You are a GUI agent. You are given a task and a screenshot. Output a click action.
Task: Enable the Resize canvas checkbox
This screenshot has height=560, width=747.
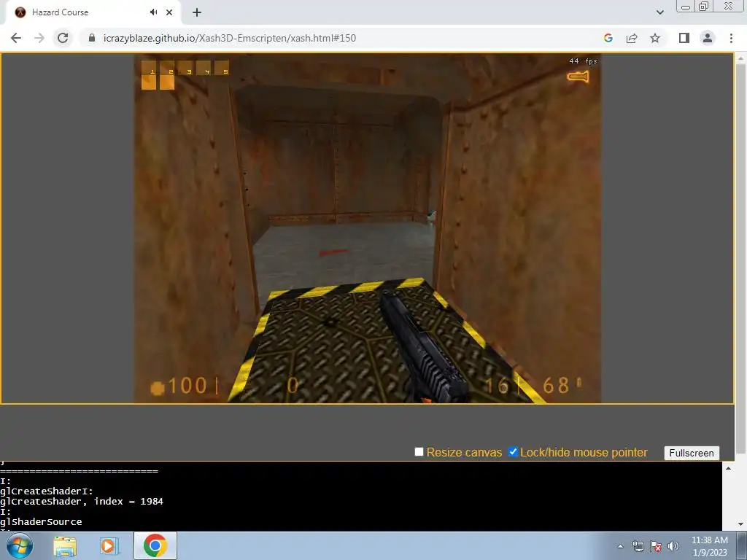click(419, 452)
